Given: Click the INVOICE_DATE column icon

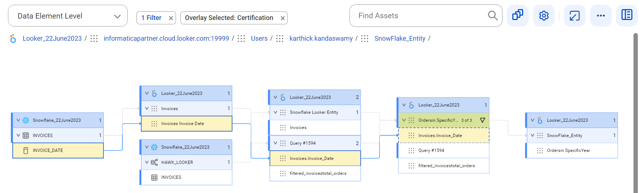Looking at the screenshot, I should point(26,150).
